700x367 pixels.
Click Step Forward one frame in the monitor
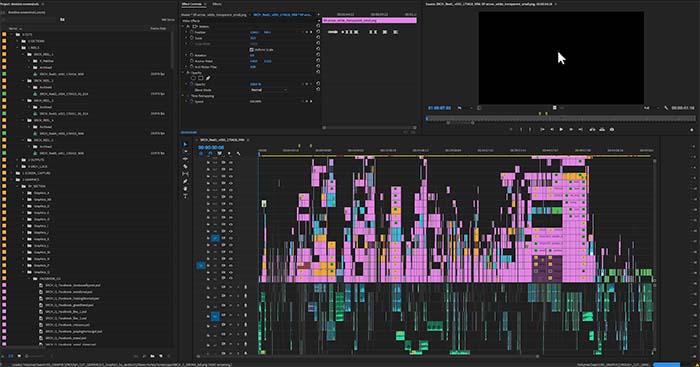[x=571, y=129]
